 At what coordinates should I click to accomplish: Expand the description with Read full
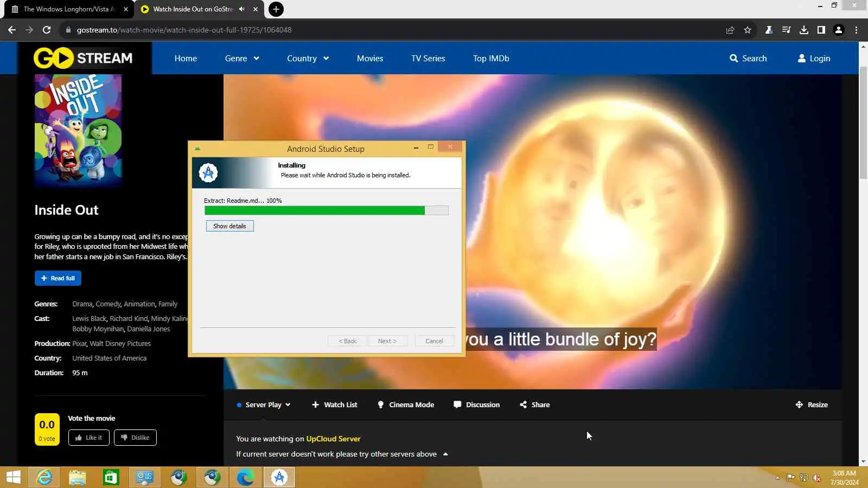pos(58,278)
